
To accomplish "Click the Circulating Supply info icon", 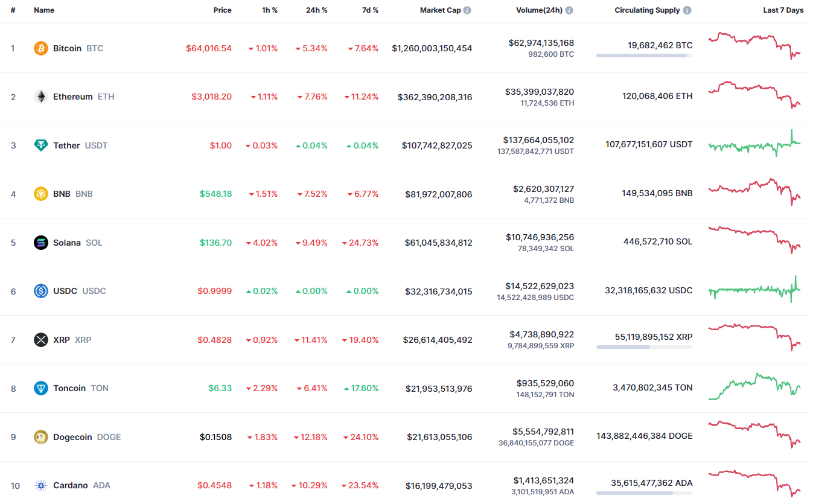I will point(687,10).
